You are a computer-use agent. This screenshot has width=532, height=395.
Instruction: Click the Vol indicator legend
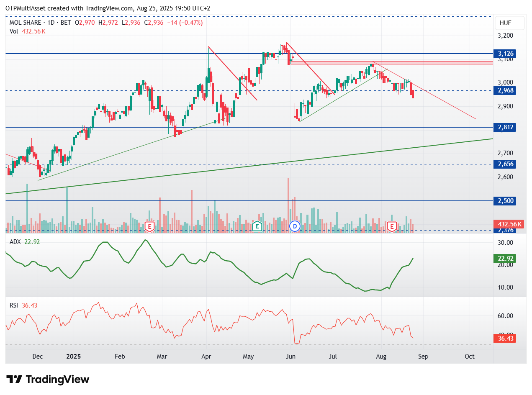click(27, 31)
